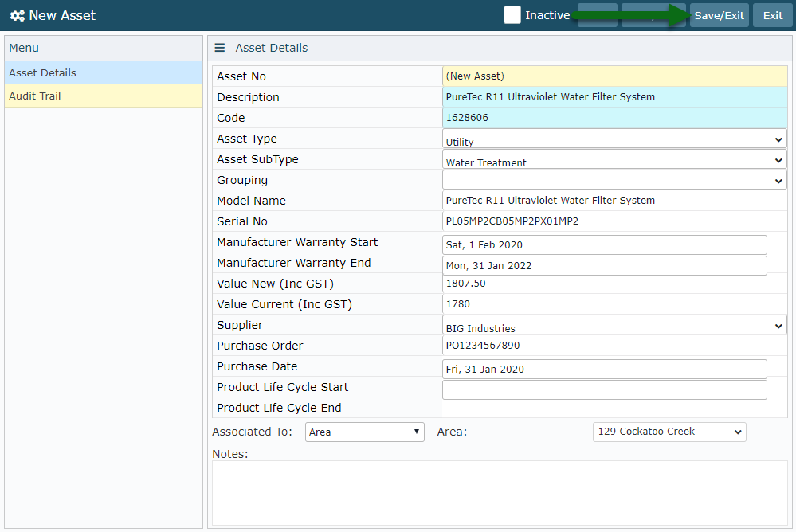
Task: Click the Asset Details panel heading text
Action: click(272, 48)
